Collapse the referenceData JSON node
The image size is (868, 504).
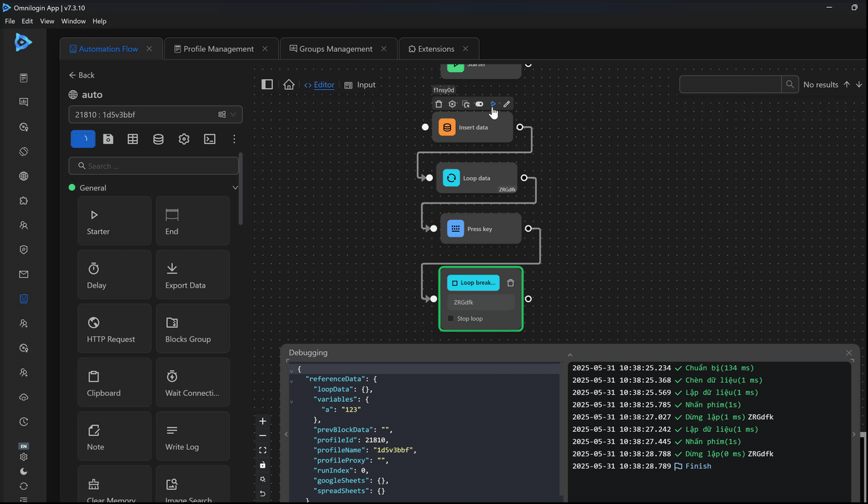292,380
